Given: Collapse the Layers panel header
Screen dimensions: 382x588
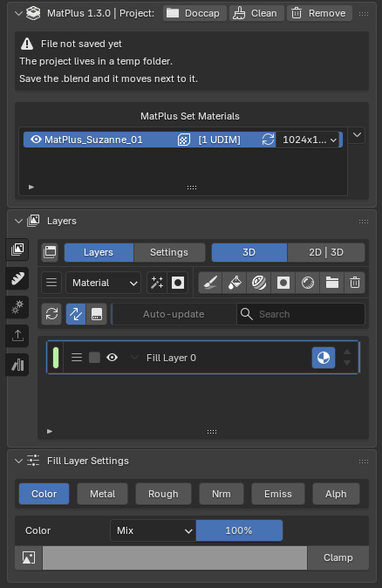Looking at the screenshot, I should (x=18, y=222).
